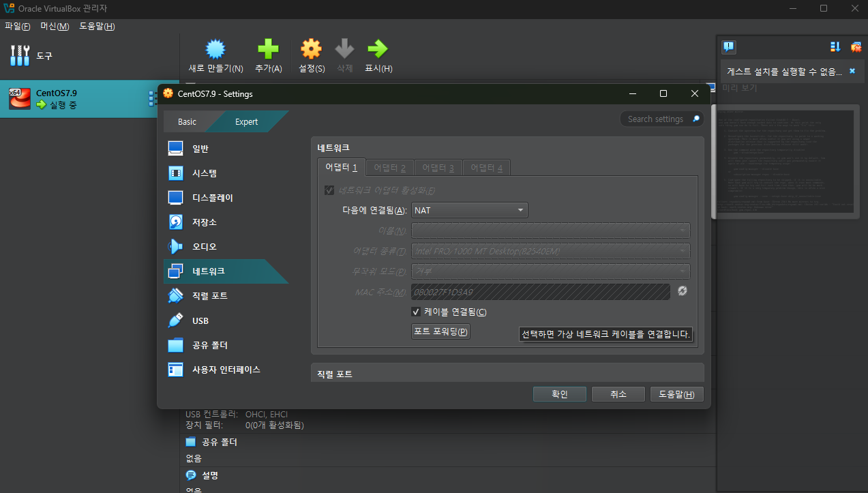
Task: Click the 표시 (Show) green arrow icon
Action: point(378,49)
